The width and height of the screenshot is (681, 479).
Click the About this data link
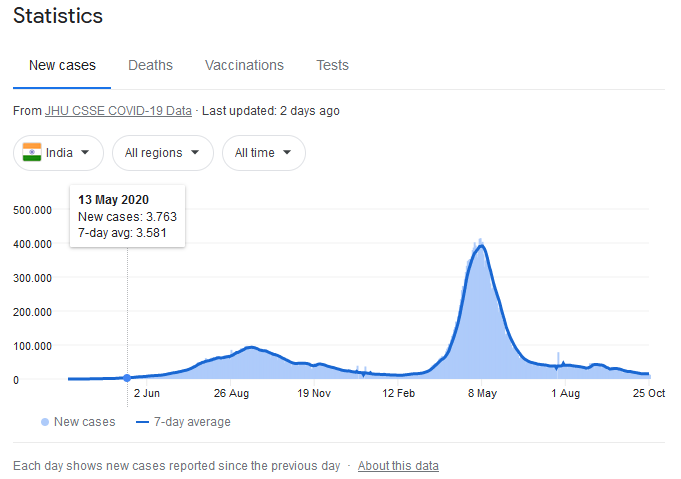pyautogui.click(x=398, y=466)
